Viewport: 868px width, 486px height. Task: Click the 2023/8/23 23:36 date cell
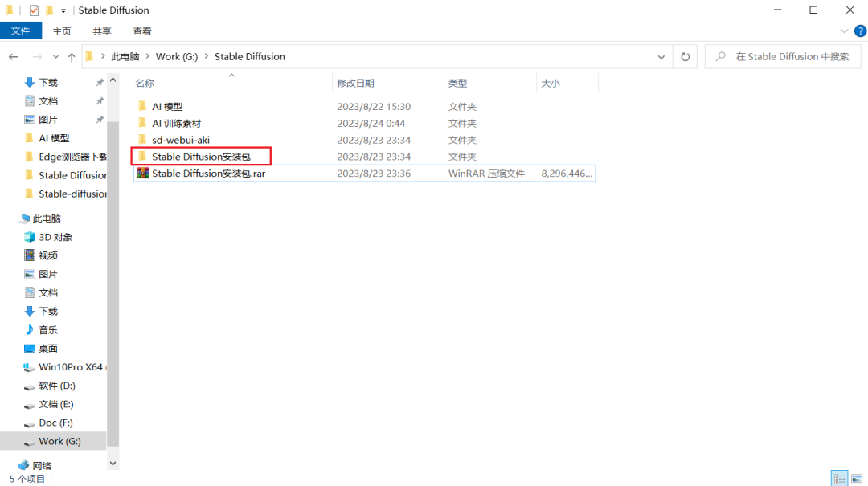(x=374, y=174)
